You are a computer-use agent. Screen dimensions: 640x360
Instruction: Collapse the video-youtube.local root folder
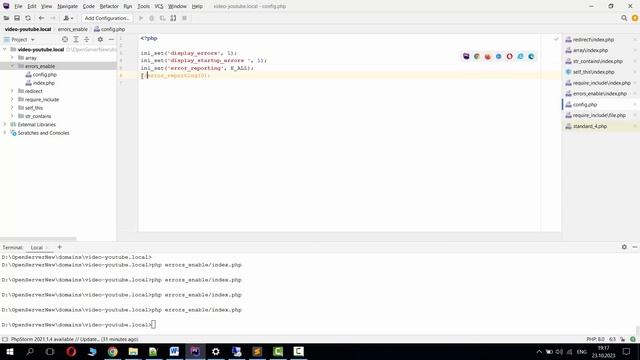point(5,49)
